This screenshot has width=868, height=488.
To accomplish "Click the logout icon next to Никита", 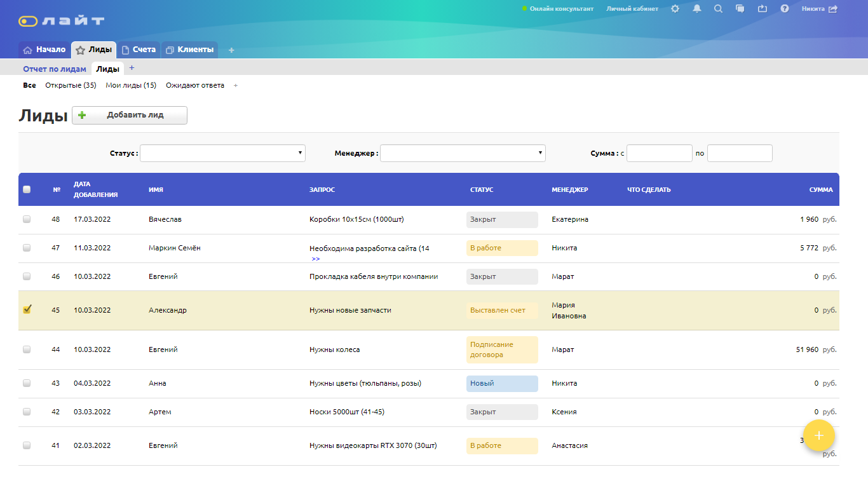I will pos(833,9).
